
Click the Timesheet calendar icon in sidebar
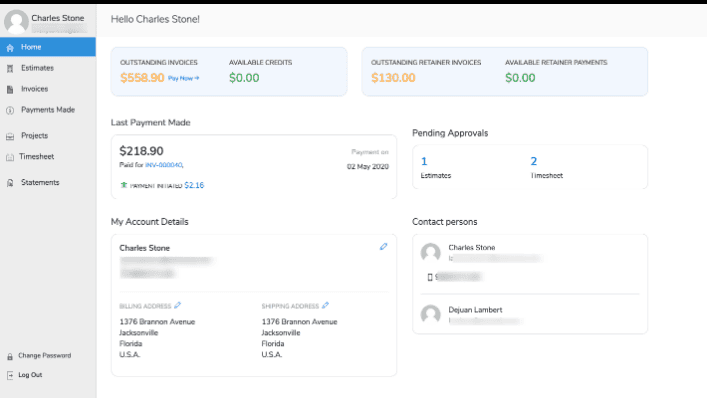(10, 157)
